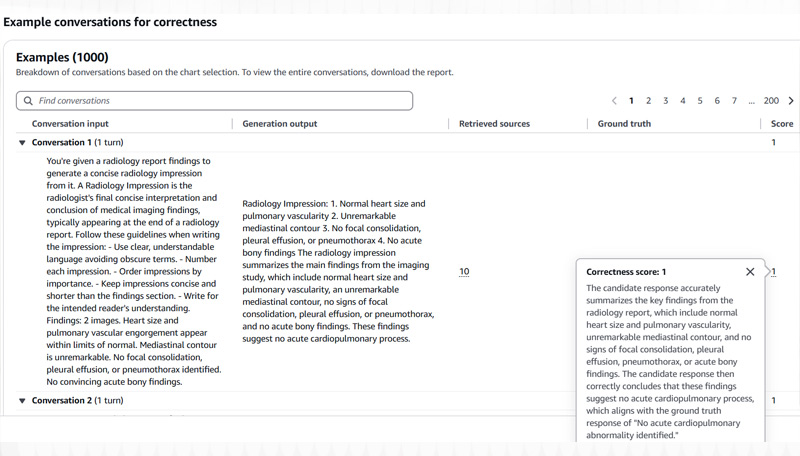The image size is (800, 456).
Task: Jump to last page 200
Action: (771, 101)
